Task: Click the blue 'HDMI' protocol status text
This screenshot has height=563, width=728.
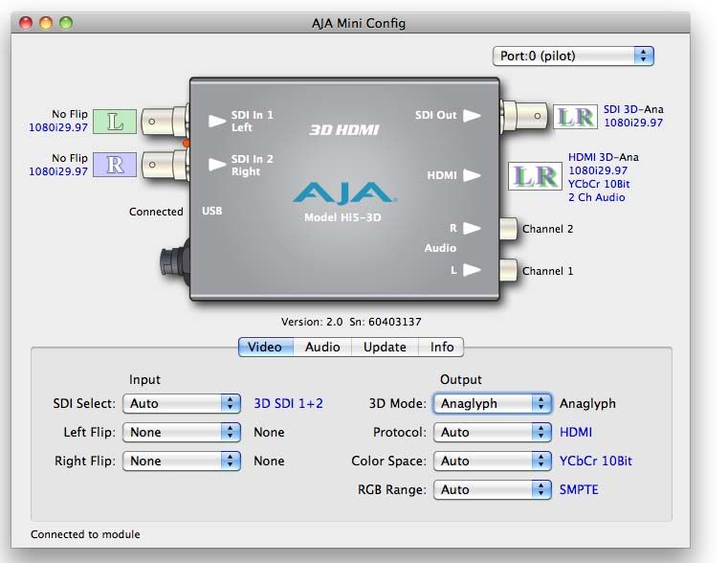Action: pyautogui.click(x=576, y=432)
